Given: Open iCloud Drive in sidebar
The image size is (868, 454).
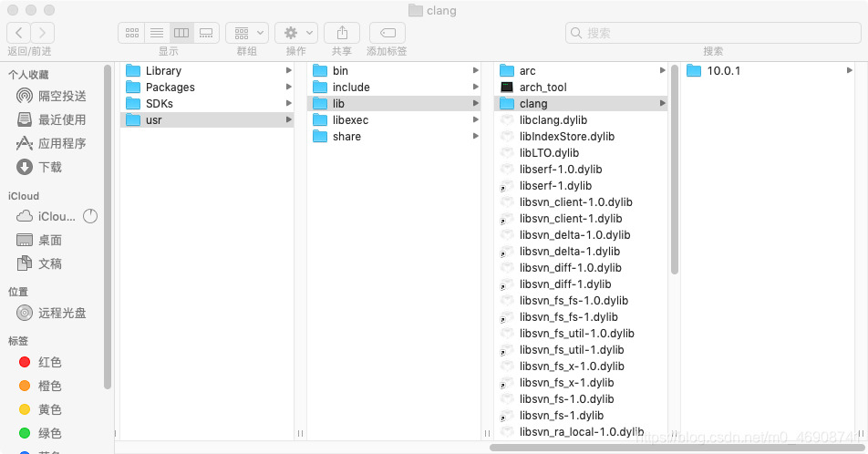Looking at the screenshot, I should pos(46,216).
